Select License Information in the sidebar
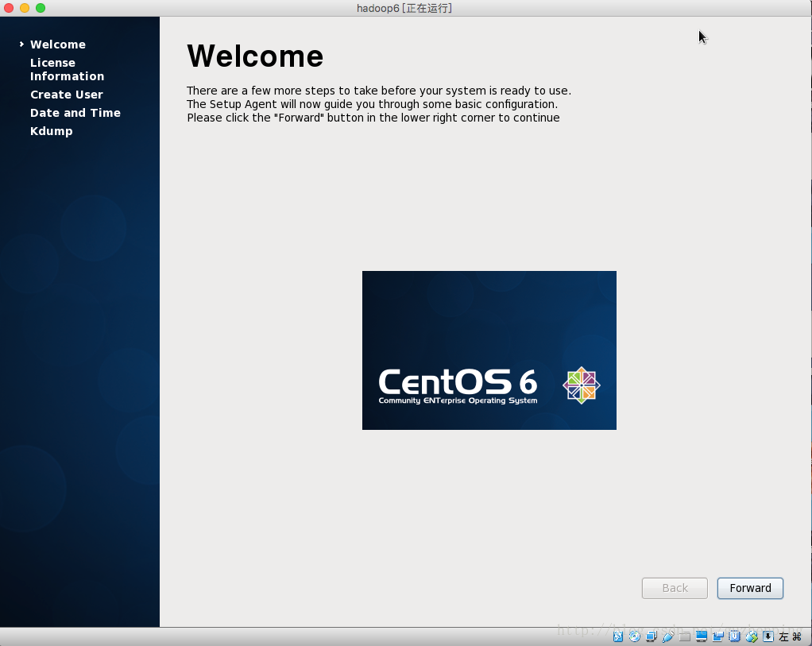 click(x=67, y=70)
